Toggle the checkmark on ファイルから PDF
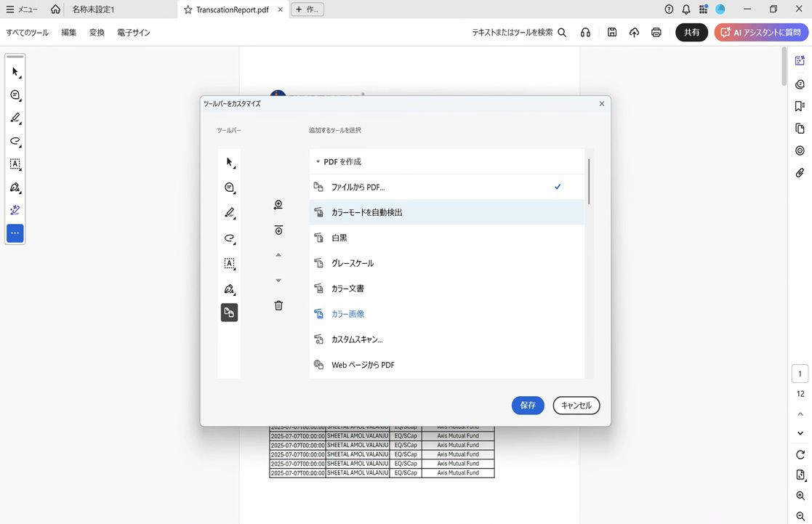812x524 pixels. (x=447, y=186)
